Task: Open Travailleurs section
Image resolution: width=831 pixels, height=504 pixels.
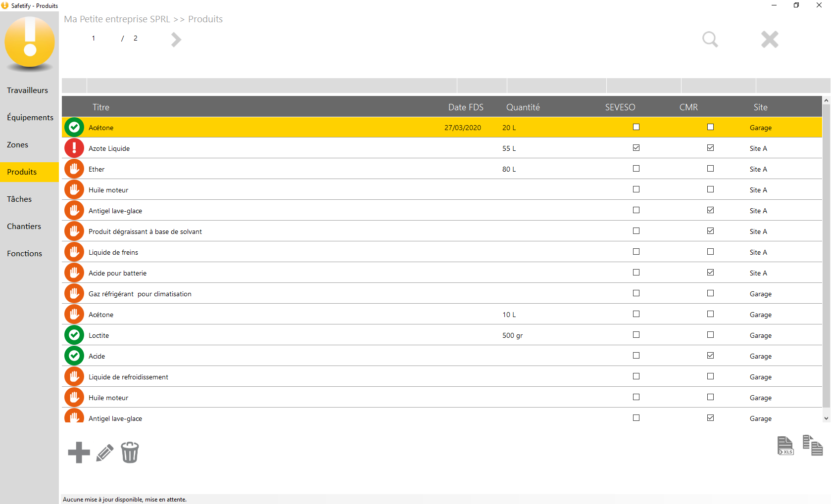Action: click(x=29, y=91)
